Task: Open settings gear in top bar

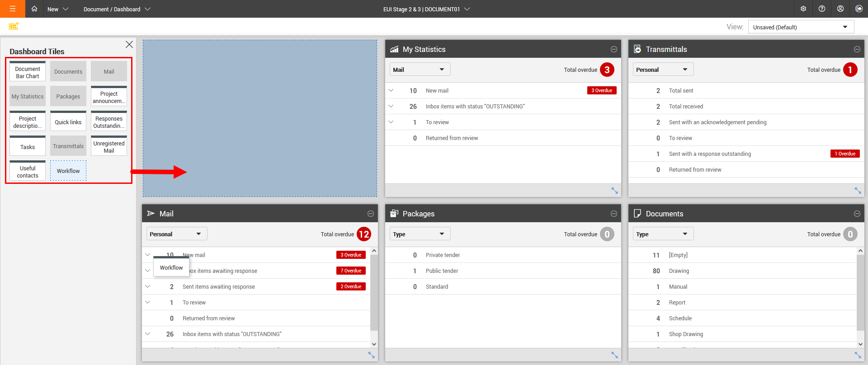Action: click(803, 9)
